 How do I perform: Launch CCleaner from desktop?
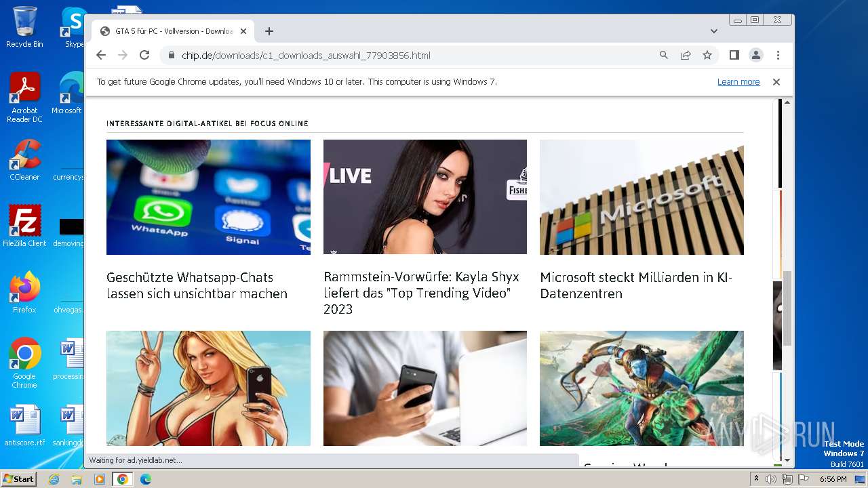[x=24, y=160]
